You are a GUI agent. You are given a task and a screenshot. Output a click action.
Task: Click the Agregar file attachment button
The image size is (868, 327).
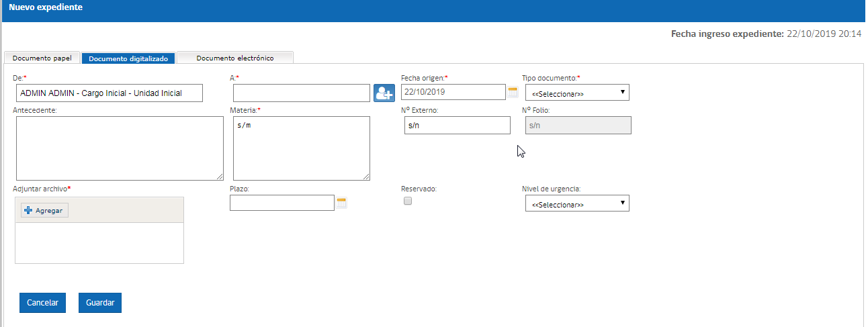click(44, 211)
